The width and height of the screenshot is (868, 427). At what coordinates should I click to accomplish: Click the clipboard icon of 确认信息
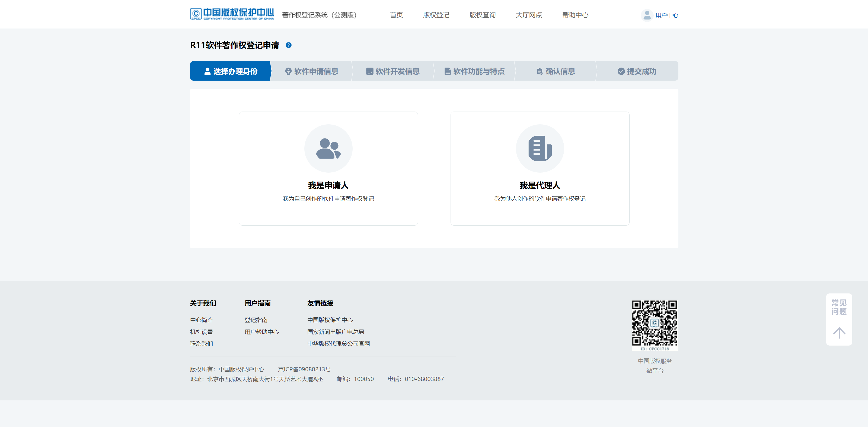540,71
